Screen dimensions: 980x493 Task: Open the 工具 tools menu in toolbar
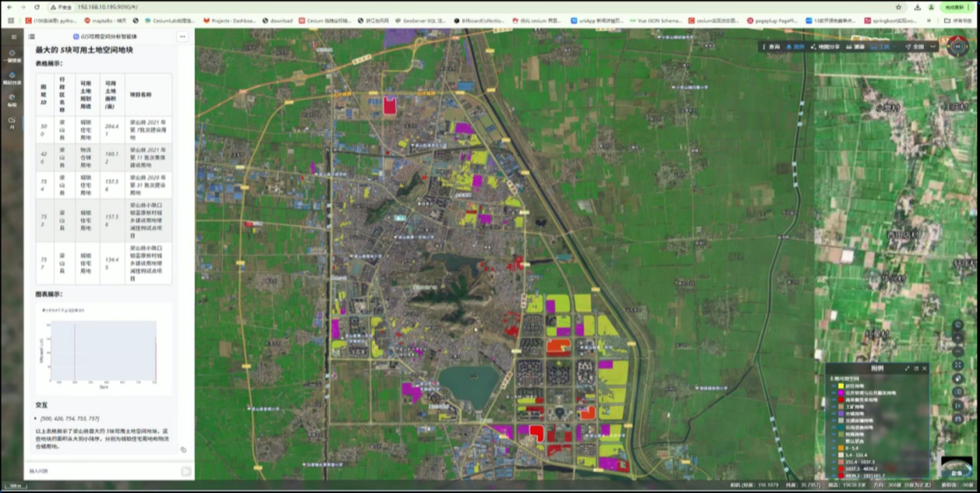click(x=880, y=46)
